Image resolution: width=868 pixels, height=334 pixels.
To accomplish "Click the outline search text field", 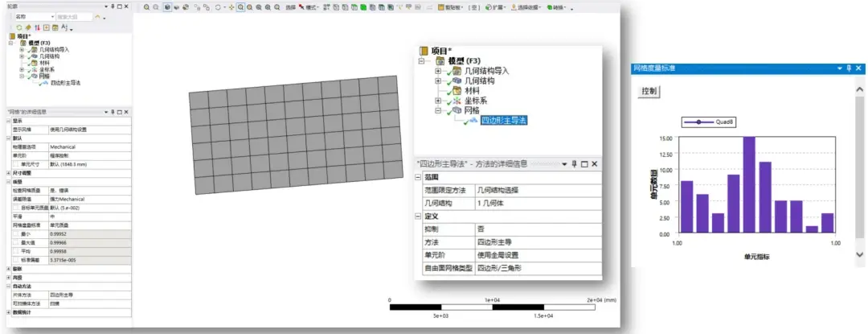I will (74, 17).
